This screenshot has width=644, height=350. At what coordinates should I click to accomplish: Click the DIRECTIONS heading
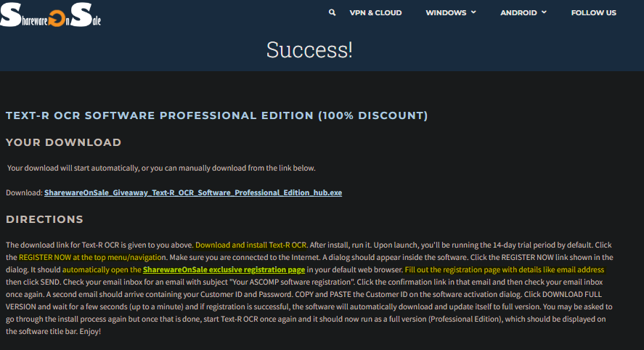[44, 219]
